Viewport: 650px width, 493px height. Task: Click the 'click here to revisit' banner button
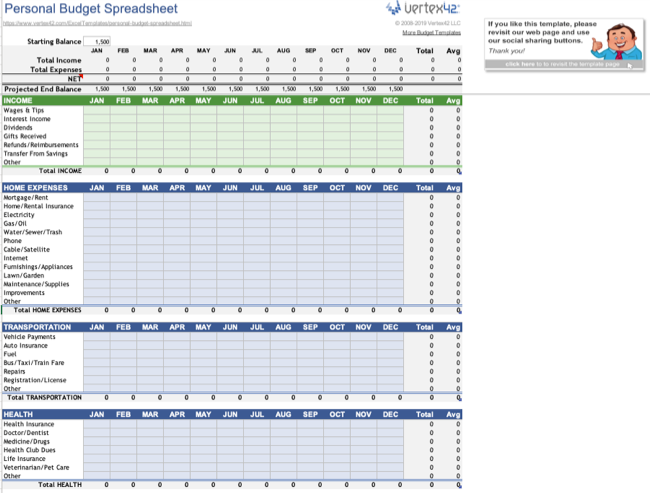click(x=564, y=64)
